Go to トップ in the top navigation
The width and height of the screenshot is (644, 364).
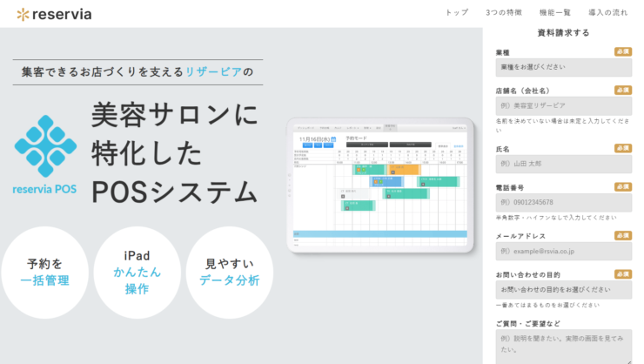point(457,12)
